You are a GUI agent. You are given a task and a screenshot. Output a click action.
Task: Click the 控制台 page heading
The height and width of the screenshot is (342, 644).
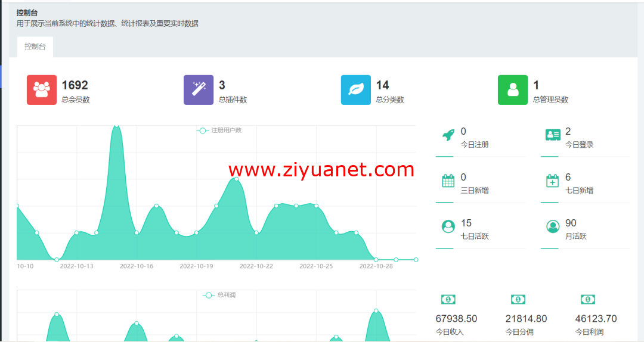[27, 13]
